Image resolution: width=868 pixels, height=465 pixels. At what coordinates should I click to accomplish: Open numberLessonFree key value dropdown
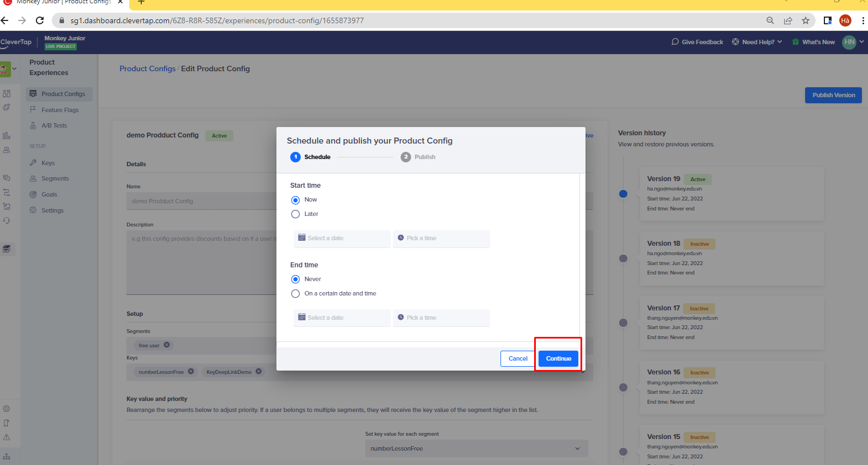click(x=476, y=448)
